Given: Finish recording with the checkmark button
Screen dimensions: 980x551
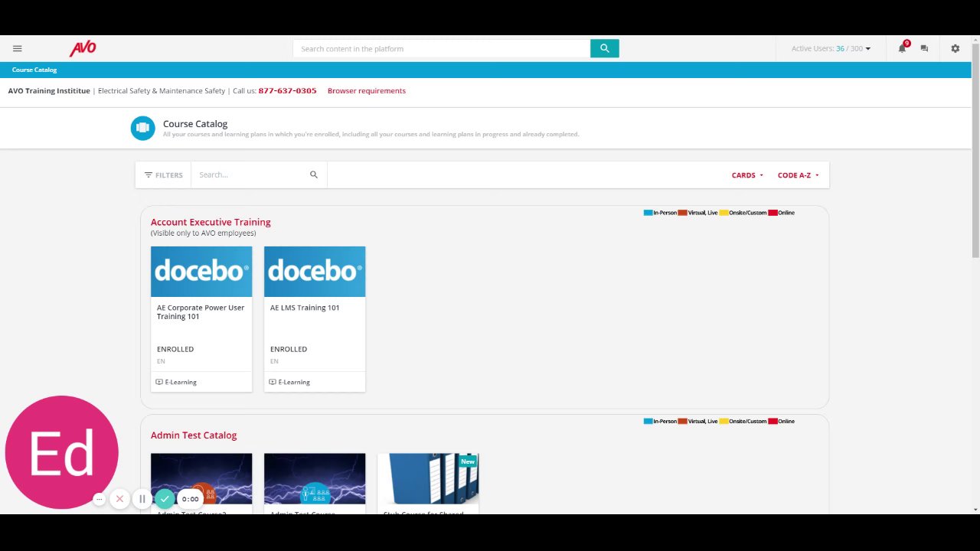Looking at the screenshot, I should [x=165, y=499].
